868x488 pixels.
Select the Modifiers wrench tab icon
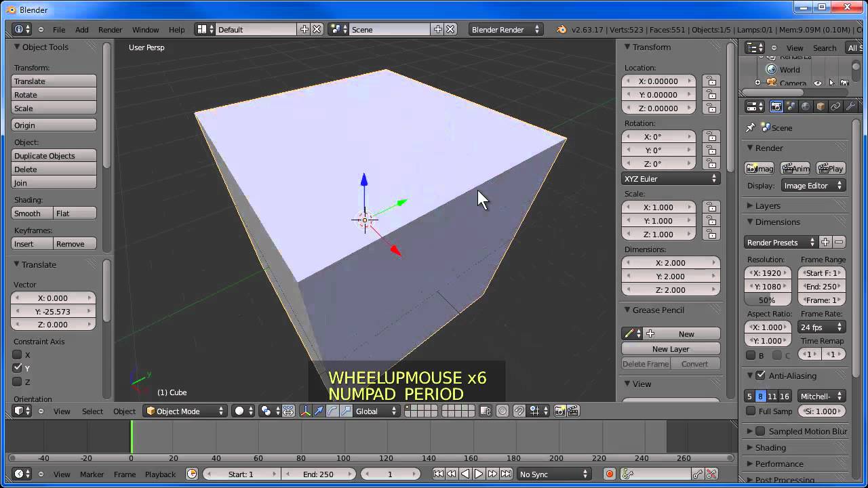point(850,106)
